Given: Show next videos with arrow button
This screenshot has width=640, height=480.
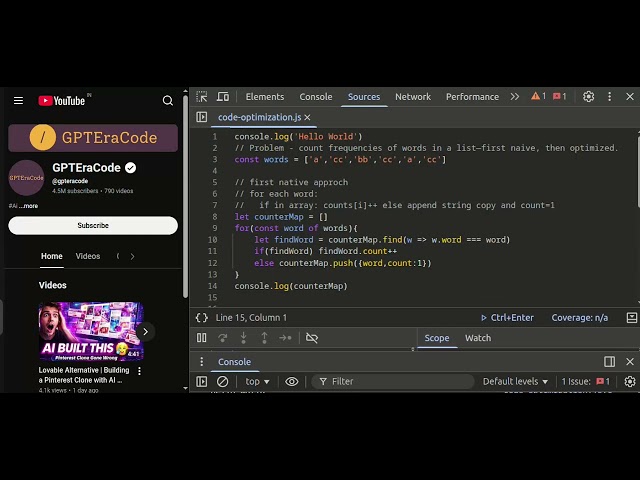Looking at the screenshot, I should coord(145,331).
